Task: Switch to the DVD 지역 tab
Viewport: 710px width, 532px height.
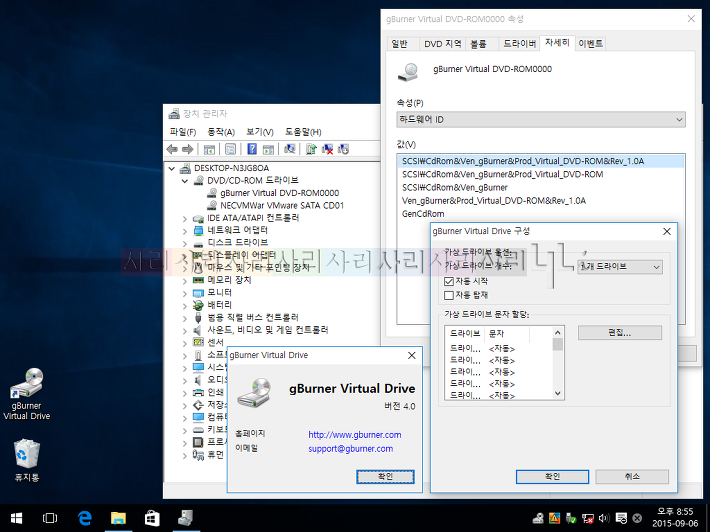Action: pos(442,43)
